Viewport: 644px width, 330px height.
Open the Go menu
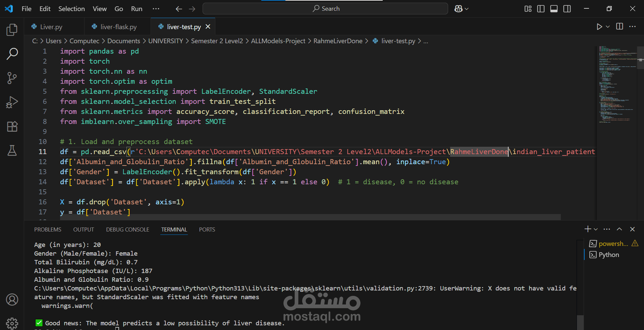point(119,9)
